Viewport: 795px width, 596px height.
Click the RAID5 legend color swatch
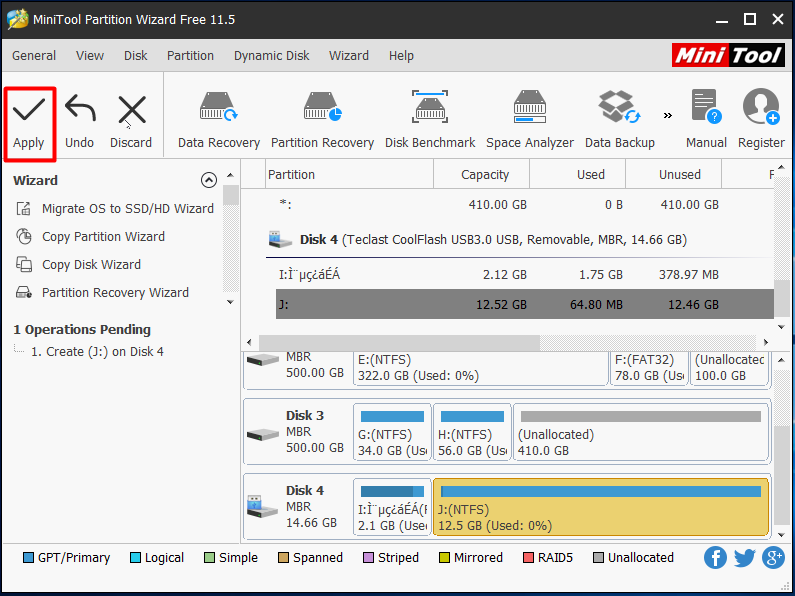coord(528,558)
